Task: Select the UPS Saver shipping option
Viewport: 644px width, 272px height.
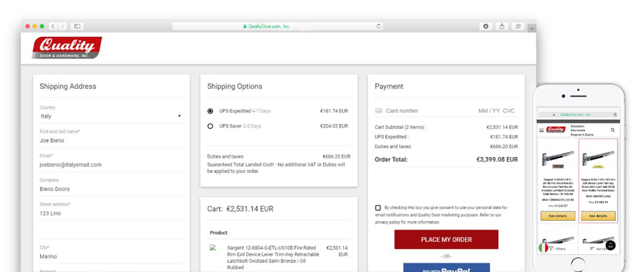Action: click(210, 126)
